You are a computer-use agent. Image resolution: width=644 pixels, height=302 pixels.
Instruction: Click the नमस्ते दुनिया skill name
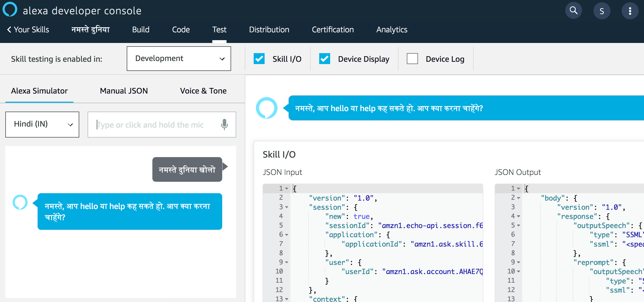coord(90,29)
